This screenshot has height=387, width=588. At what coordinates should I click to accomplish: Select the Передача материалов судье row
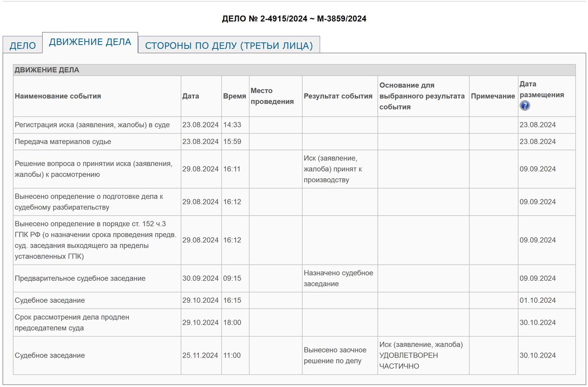pyautogui.click(x=294, y=142)
